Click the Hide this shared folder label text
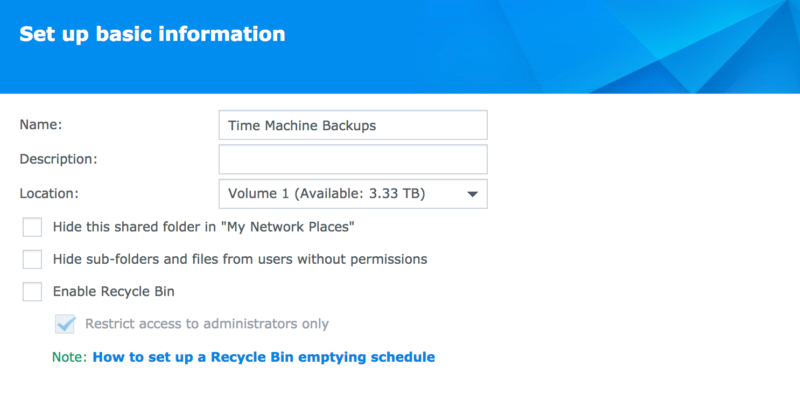This screenshot has height=394, width=800. [204, 227]
